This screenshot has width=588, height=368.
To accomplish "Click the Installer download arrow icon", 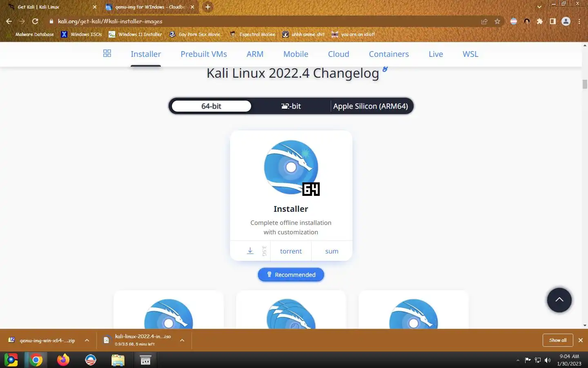I will point(250,251).
